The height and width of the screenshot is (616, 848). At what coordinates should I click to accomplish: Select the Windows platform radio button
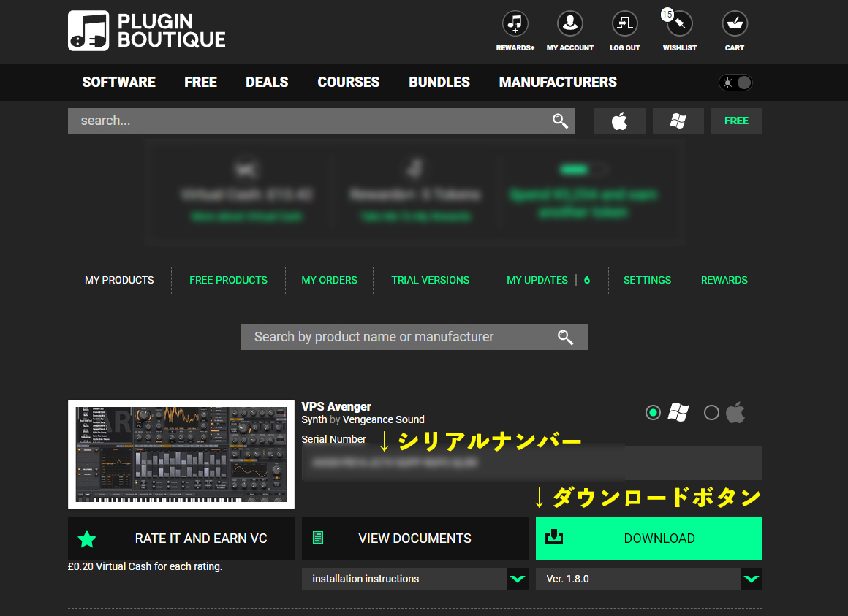[654, 413]
